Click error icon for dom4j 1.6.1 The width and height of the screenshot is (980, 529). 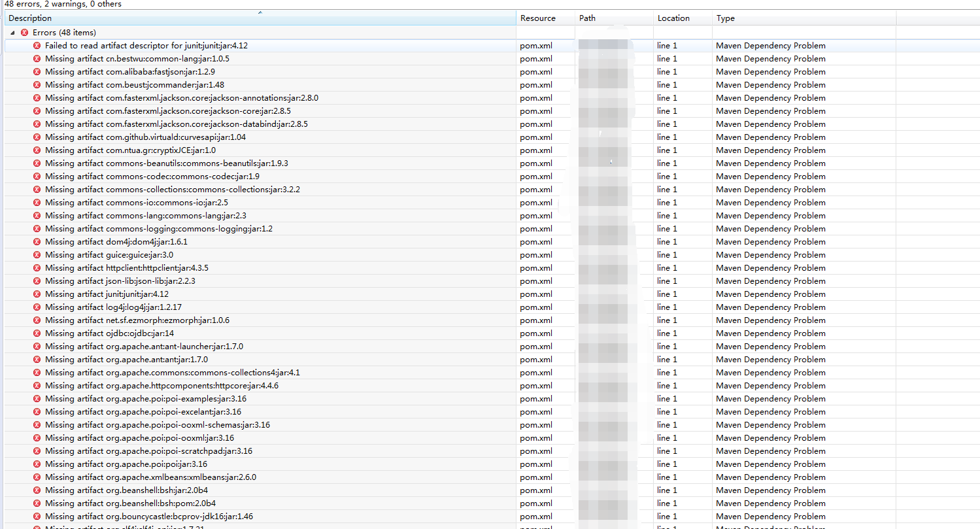click(37, 242)
